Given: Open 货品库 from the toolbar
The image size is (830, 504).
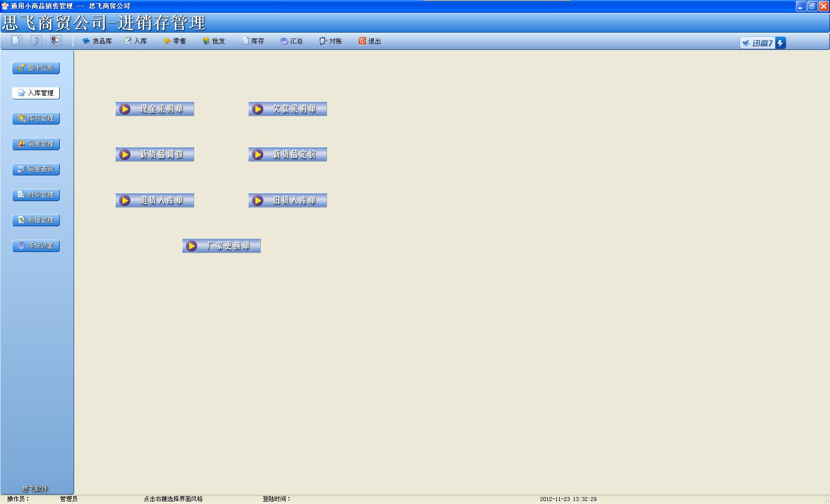Looking at the screenshot, I should pyautogui.click(x=97, y=41).
